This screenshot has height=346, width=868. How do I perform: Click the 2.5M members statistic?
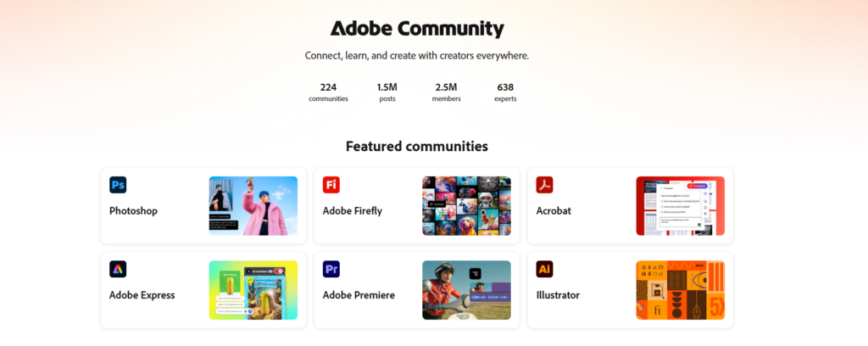(446, 92)
